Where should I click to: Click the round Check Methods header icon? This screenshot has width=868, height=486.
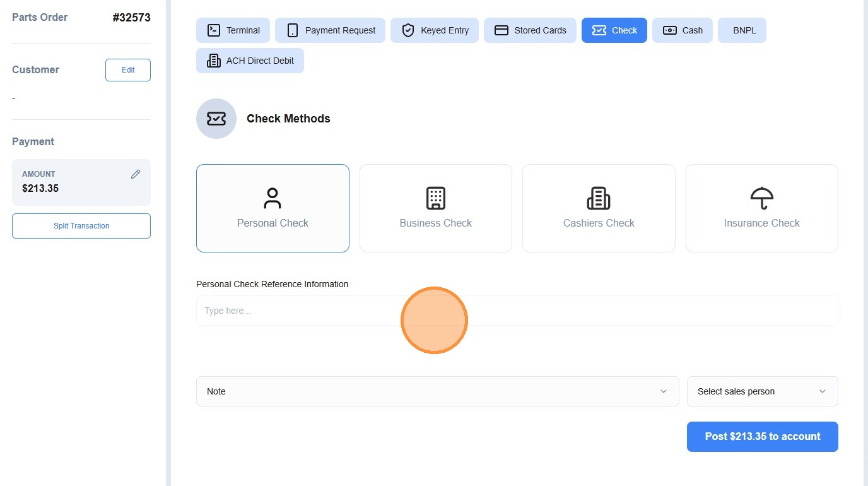click(x=216, y=119)
